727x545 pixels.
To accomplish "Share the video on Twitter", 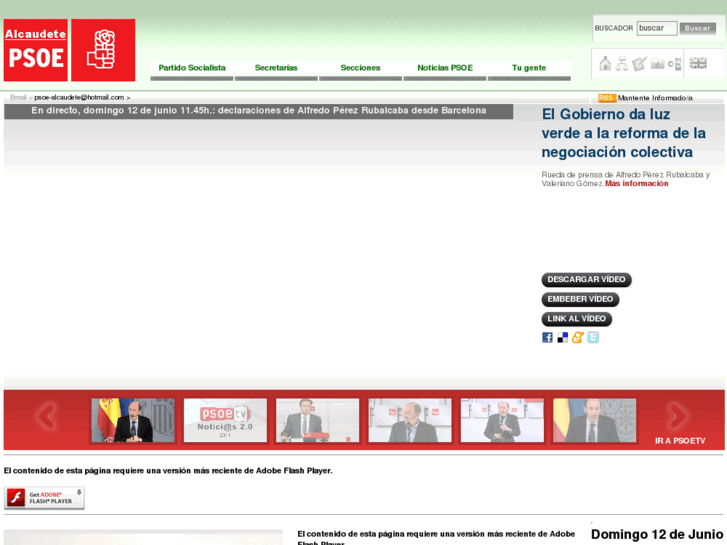I will pos(593,338).
